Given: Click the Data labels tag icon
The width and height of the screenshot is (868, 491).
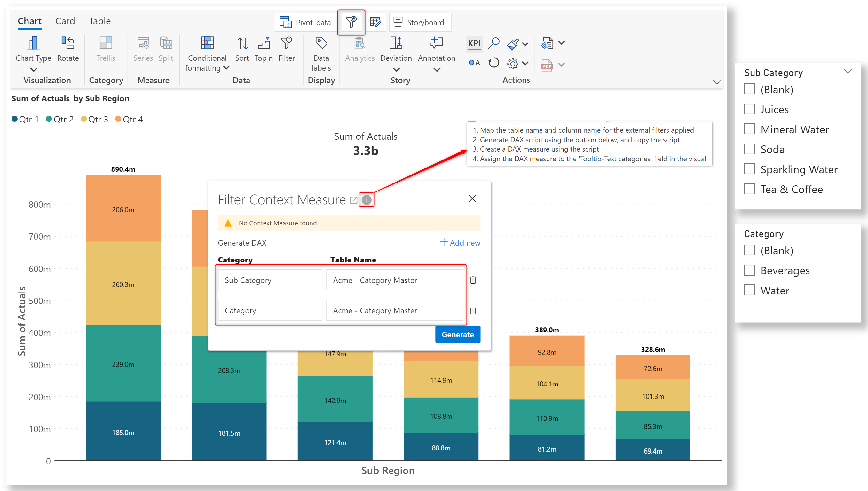Looking at the screenshot, I should (x=321, y=43).
